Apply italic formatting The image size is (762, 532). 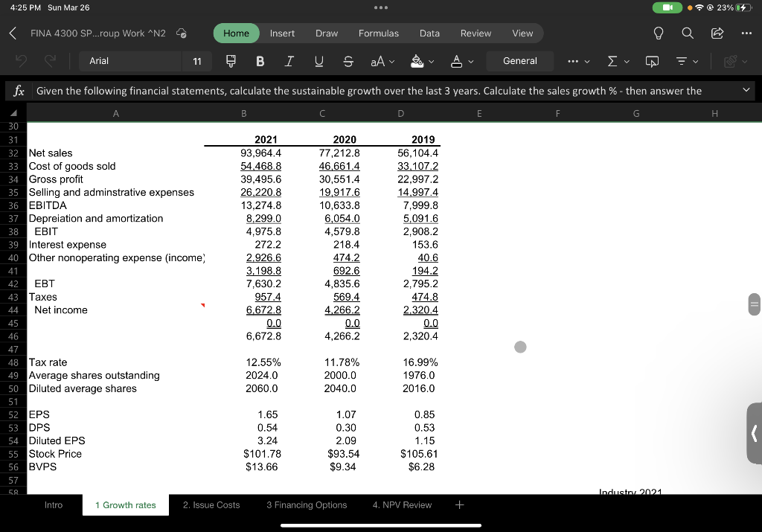[x=289, y=61]
